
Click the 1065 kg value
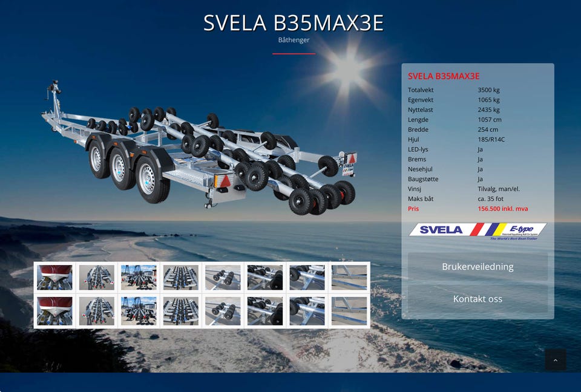tap(489, 100)
